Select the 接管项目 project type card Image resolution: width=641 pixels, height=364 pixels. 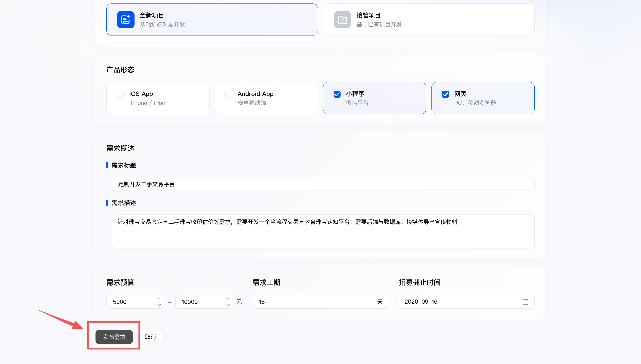click(x=428, y=19)
